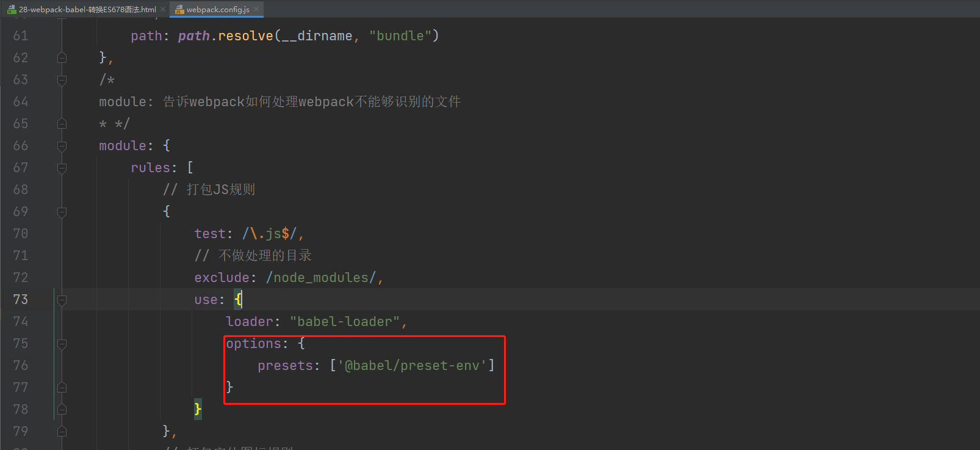Click the HTML file icon on the first tab
980x450 pixels.
point(12,9)
